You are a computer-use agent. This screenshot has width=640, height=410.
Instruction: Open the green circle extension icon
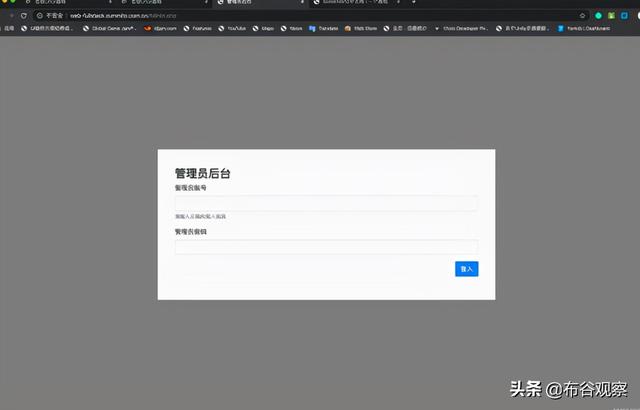click(x=598, y=16)
